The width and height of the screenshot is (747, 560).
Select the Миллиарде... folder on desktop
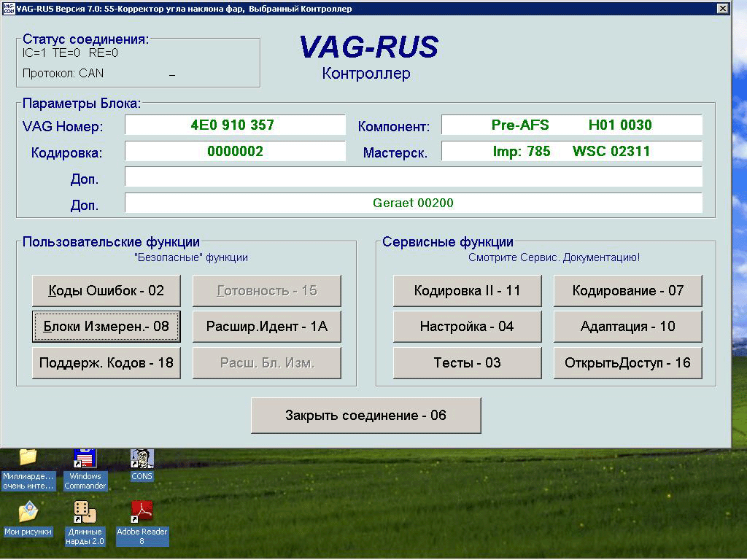coord(28,459)
